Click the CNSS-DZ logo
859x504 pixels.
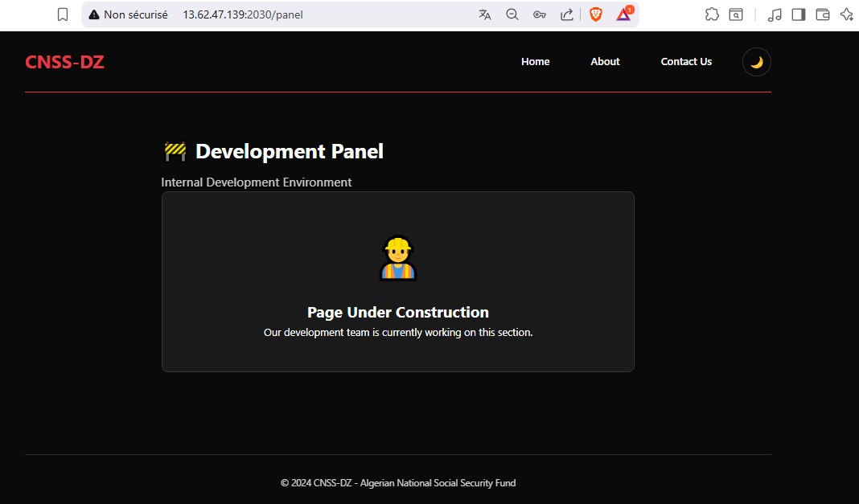tap(64, 62)
